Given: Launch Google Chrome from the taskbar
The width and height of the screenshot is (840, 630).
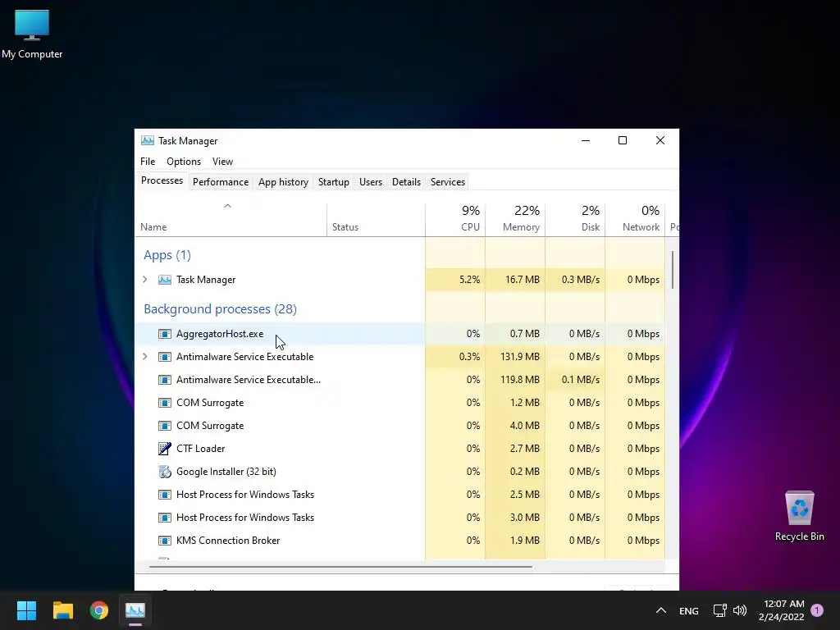Looking at the screenshot, I should (99, 610).
